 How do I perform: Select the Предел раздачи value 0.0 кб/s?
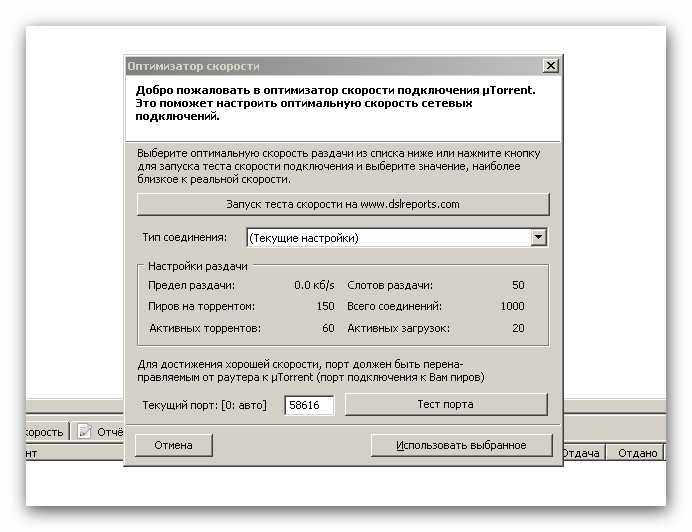(x=314, y=285)
